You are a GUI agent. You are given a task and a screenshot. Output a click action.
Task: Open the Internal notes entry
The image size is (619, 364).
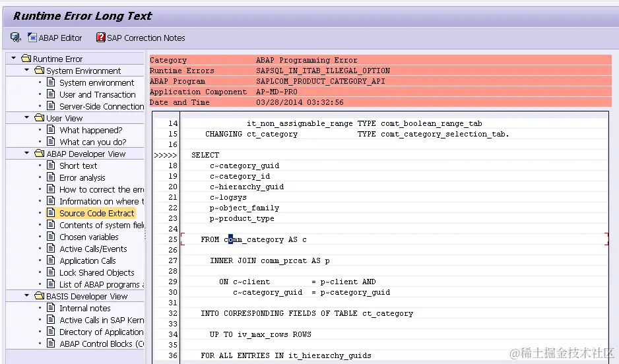(85, 308)
